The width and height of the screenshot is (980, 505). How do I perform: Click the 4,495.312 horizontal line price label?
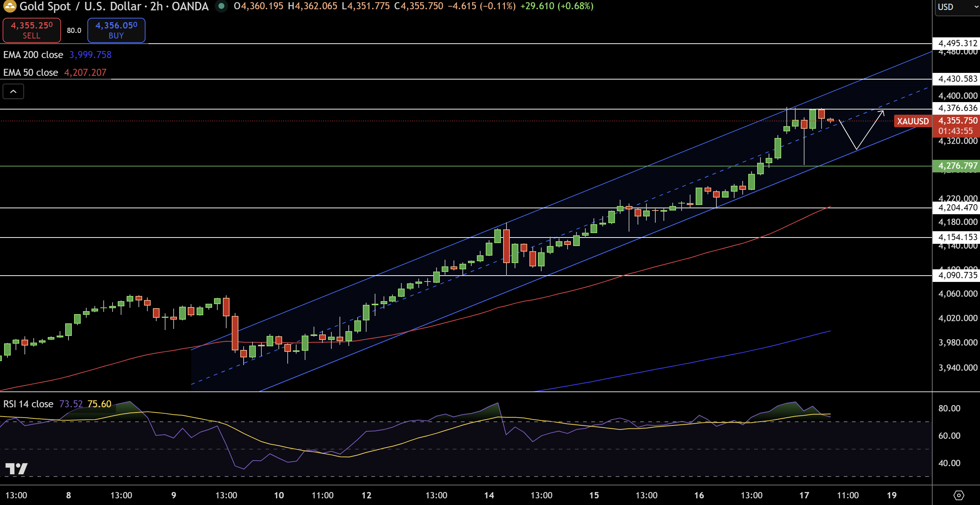957,43
